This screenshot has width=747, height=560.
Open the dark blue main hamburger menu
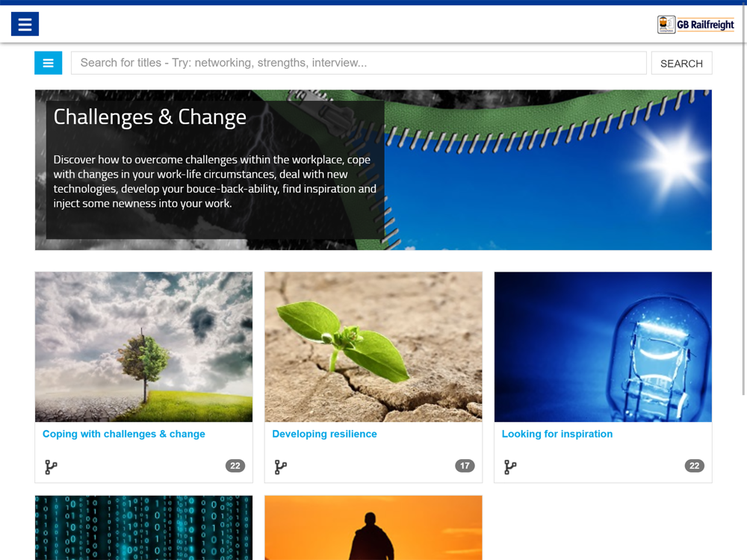tap(25, 24)
